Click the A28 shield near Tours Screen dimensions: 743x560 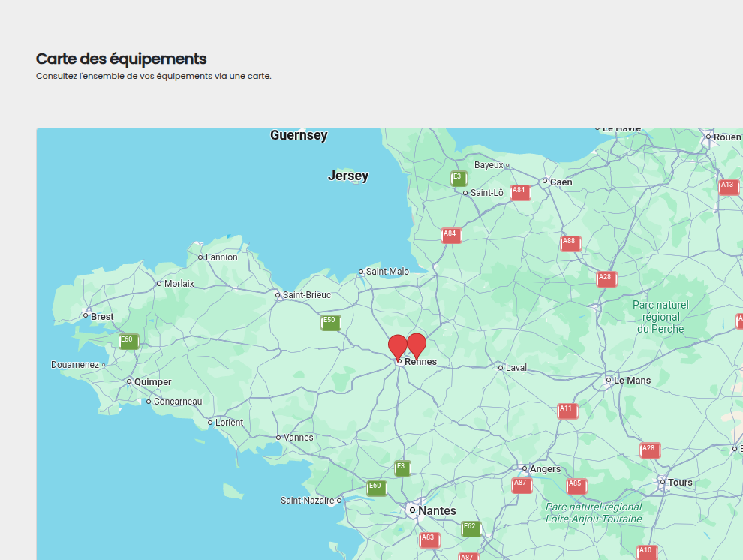(x=648, y=450)
